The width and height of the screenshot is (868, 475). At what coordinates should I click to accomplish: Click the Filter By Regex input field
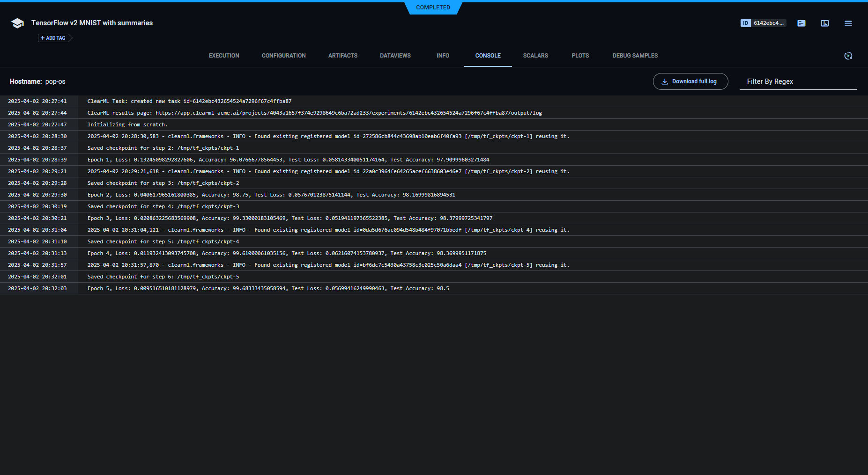tap(798, 81)
